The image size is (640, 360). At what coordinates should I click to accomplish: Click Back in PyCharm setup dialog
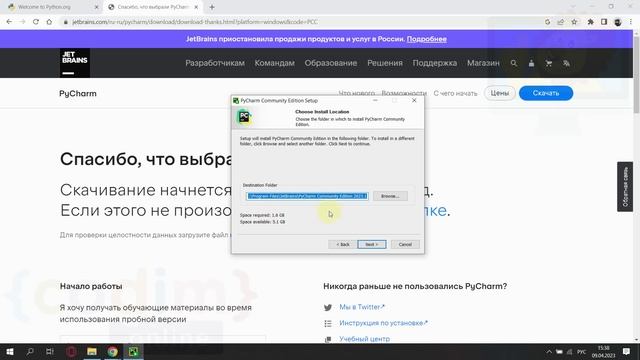[x=342, y=244]
